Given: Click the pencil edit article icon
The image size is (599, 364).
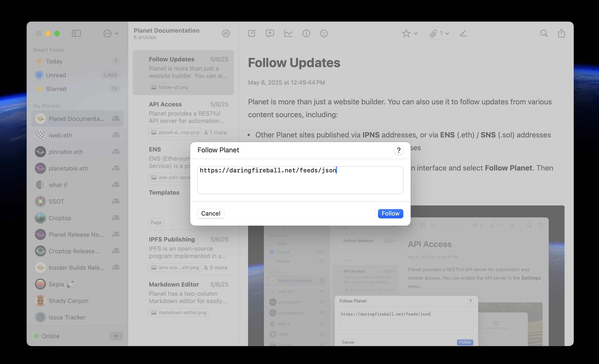Looking at the screenshot, I should [463, 33].
